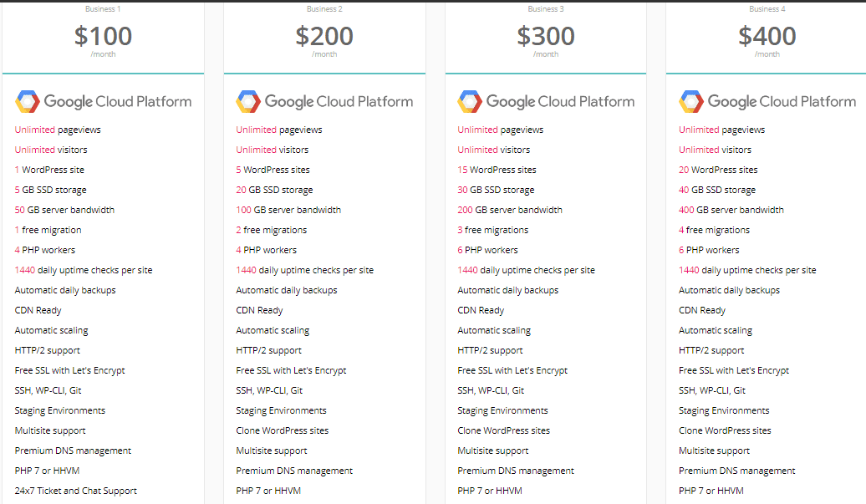This screenshot has width=866, height=504.
Task: Click Google Cloud Platform logo in Business 3
Action: [x=546, y=102]
